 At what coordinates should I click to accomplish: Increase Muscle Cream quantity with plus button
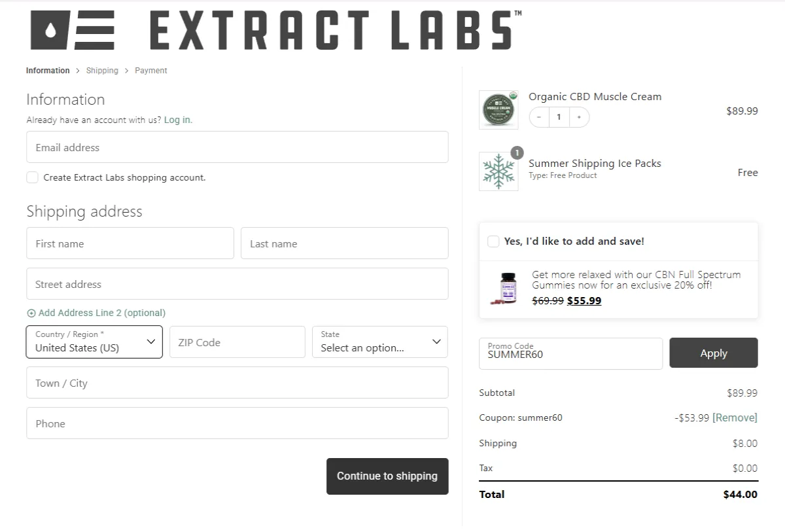pos(579,117)
